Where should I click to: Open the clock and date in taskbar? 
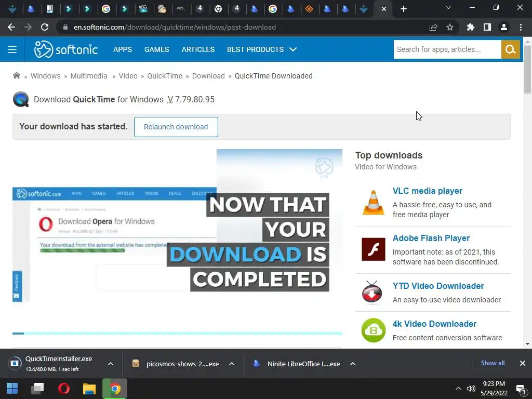494,389
